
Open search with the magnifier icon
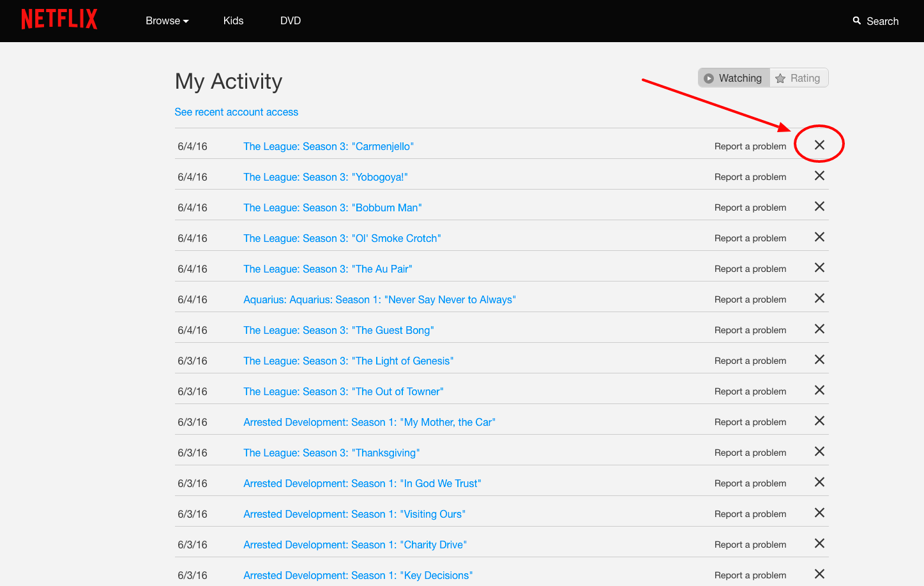pos(857,20)
